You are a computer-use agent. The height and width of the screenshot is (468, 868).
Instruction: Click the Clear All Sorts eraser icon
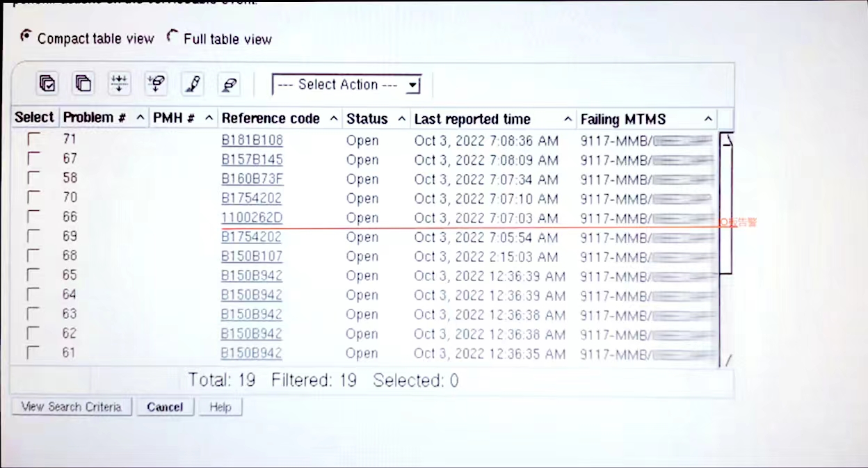[228, 84]
